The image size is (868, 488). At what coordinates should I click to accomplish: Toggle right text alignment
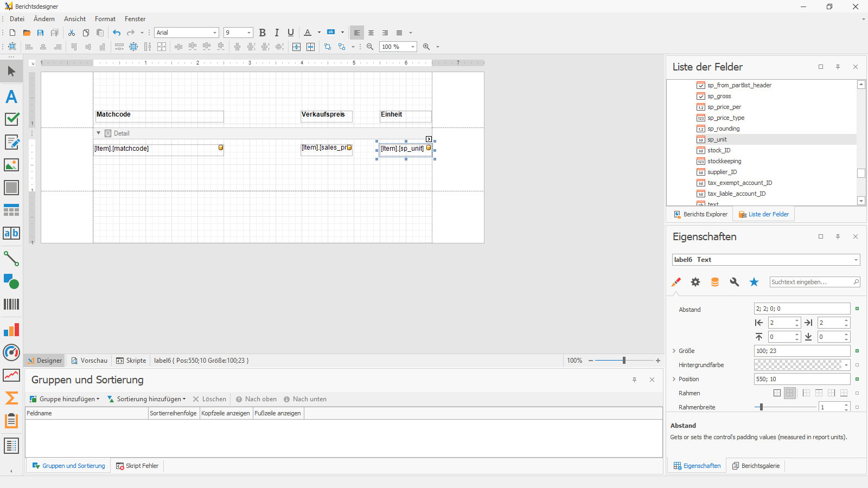click(x=385, y=33)
